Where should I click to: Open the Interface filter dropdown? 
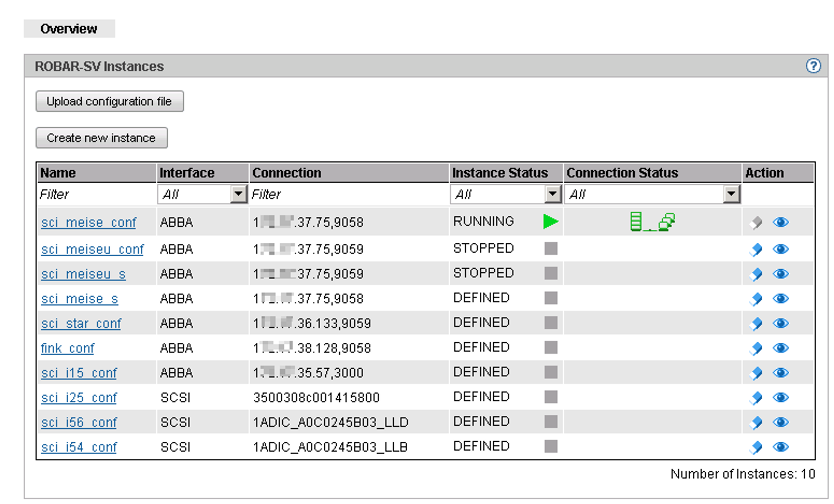(238, 194)
